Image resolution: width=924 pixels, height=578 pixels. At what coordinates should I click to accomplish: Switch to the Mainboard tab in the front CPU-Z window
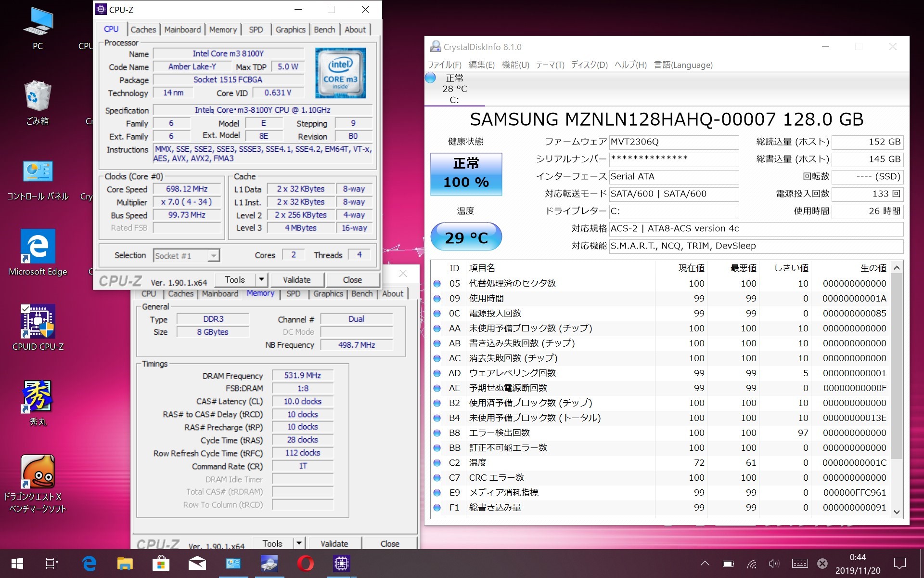[x=182, y=29]
